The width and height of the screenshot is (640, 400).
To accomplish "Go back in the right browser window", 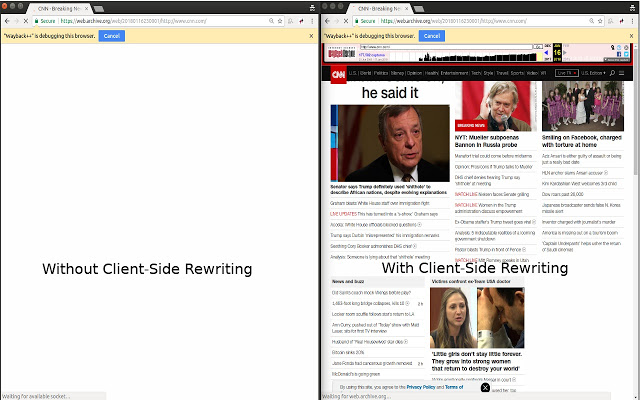I will tap(327, 21).
